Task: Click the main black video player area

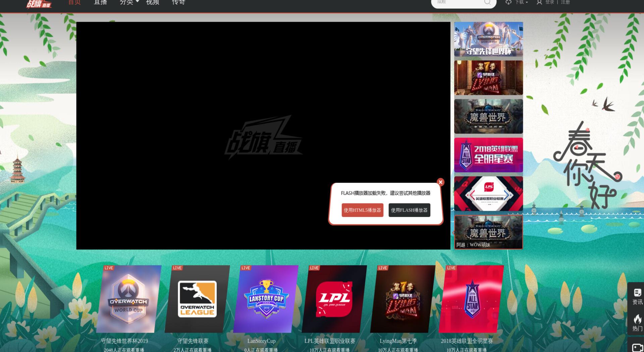Action: click(263, 135)
